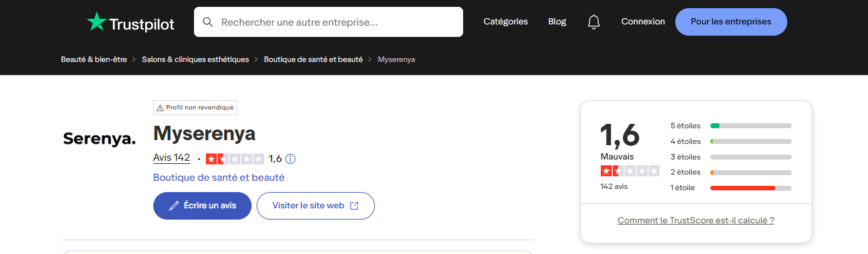The image size is (868, 254).
Task: Open the Catégories menu
Action: [x=506, y=22]
